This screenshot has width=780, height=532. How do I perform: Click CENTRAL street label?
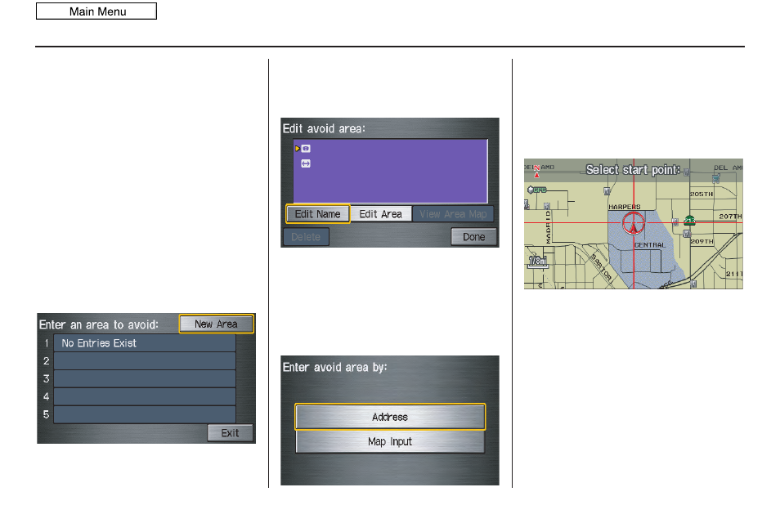point(650,245)
